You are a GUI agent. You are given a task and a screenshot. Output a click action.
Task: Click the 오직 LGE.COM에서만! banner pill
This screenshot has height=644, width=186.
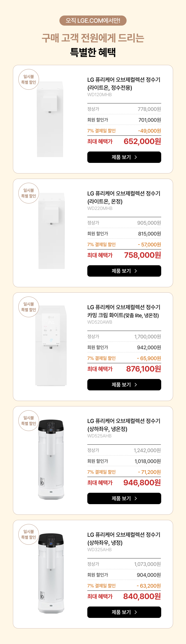pos(93,21)
